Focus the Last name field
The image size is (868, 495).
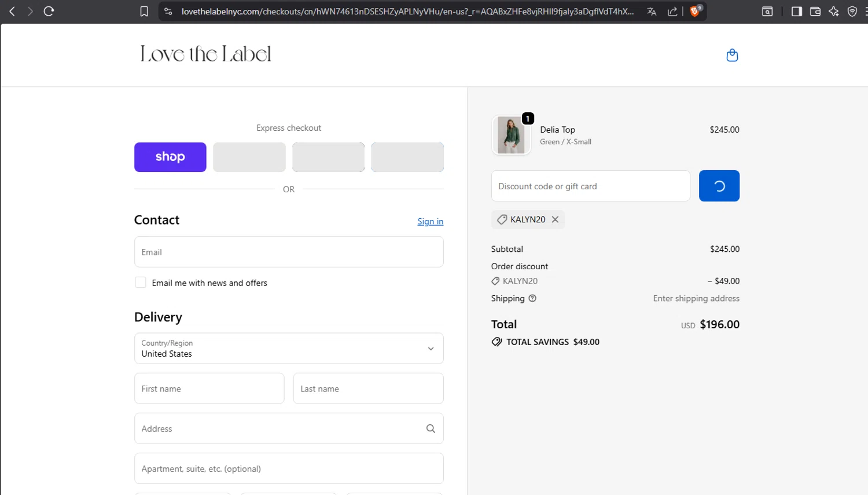(x=368, y=388)
